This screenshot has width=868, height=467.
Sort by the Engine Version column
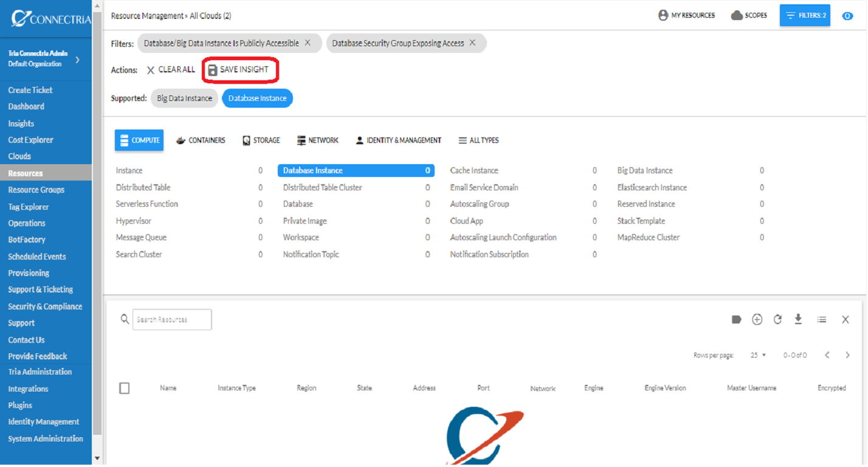pyautogui.click(x=665, y=388)
